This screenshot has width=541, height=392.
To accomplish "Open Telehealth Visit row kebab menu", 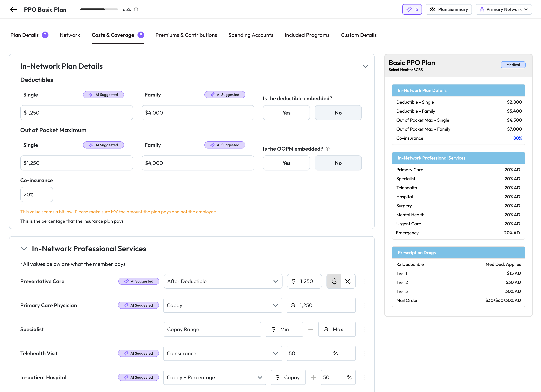I will click(x=364, y=353).
